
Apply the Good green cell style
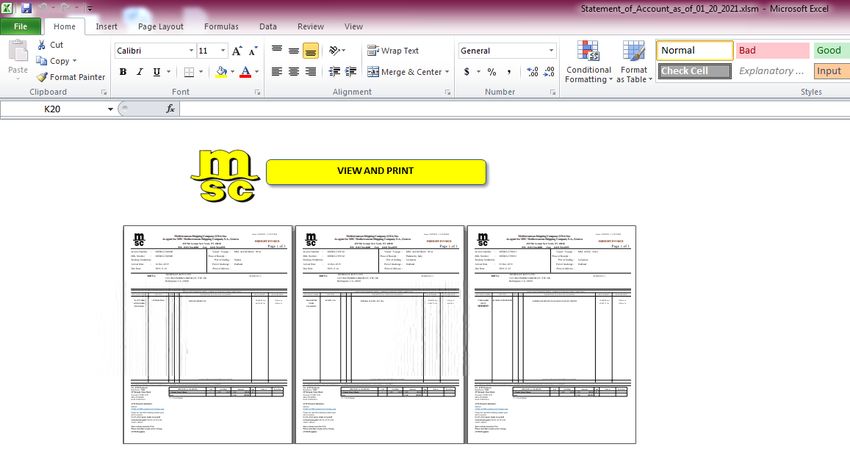[x=831, y=50]
